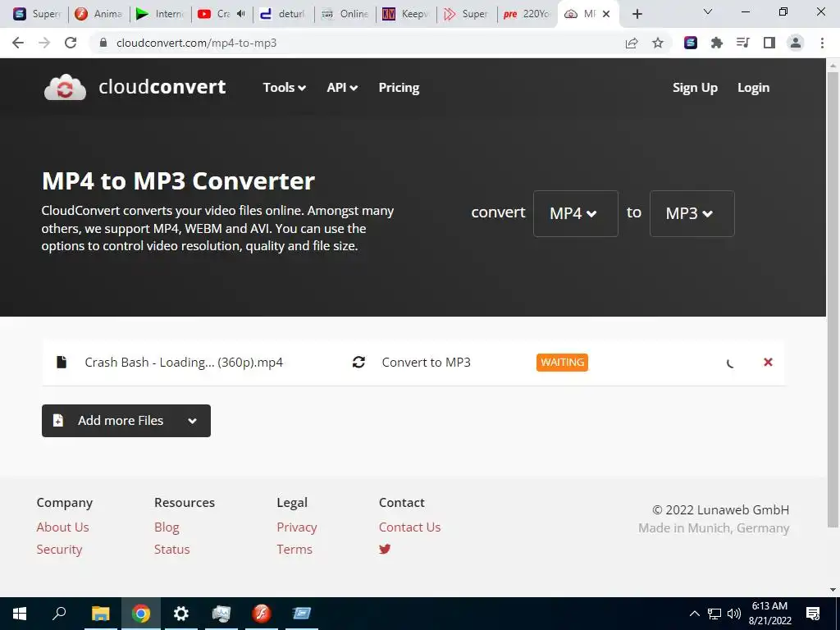840x630 pixels.
Task: Switch to the deturl tab
Action: click(283, 14)
